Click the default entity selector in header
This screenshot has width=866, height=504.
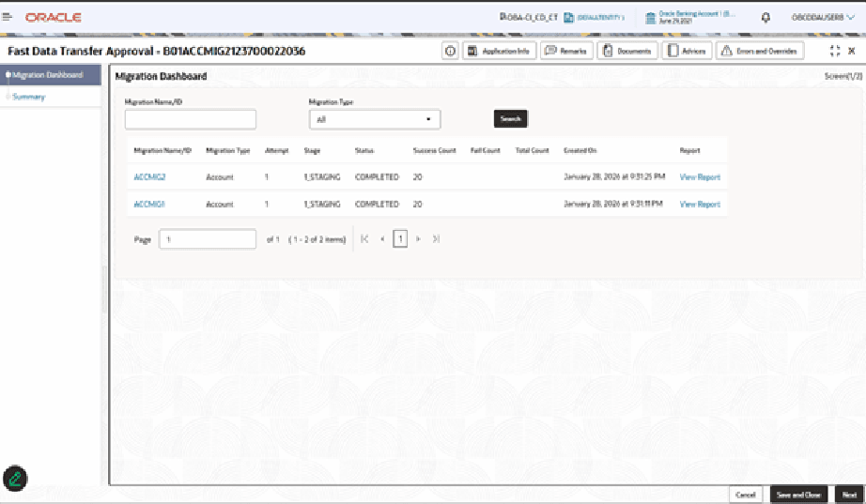pos(595,18)
